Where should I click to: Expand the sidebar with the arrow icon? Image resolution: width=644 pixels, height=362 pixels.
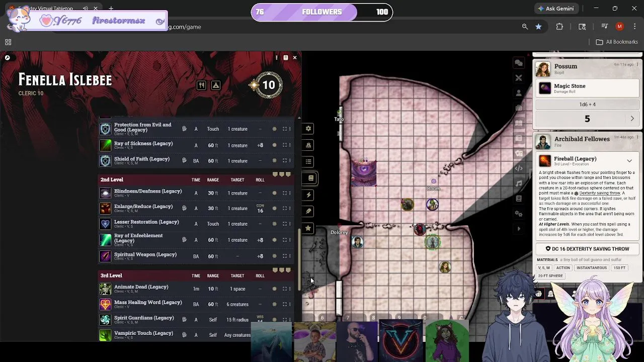tap(519, 229)
